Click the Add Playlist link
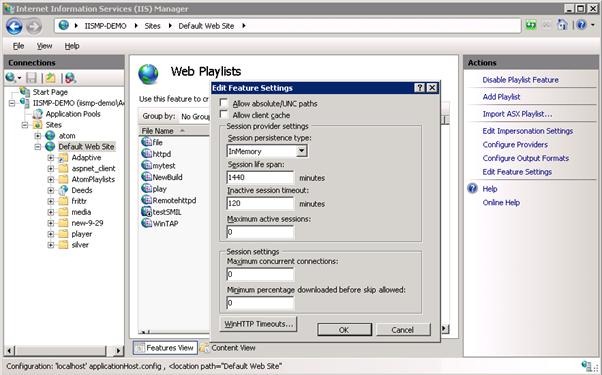Screen dimensions: 602x375 pos(501,97)
